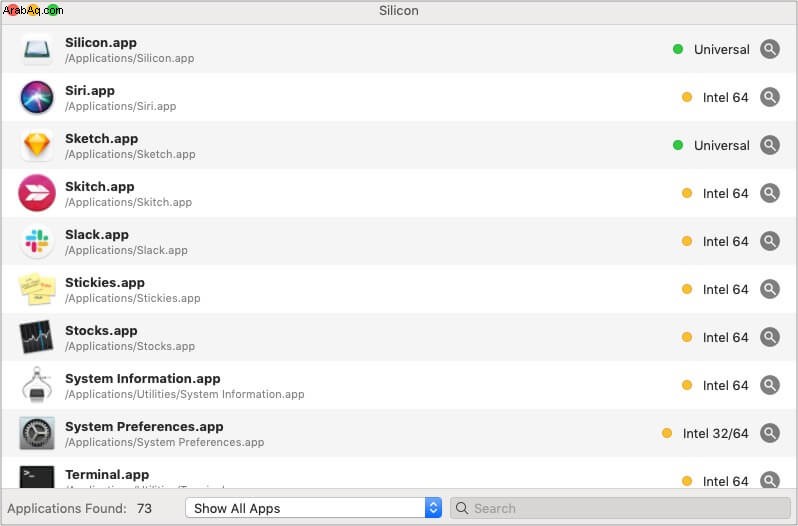This screenshot has width=798, height=526.
Task: Click the /Applications/Siri.app path
Action: coord(121,106)
